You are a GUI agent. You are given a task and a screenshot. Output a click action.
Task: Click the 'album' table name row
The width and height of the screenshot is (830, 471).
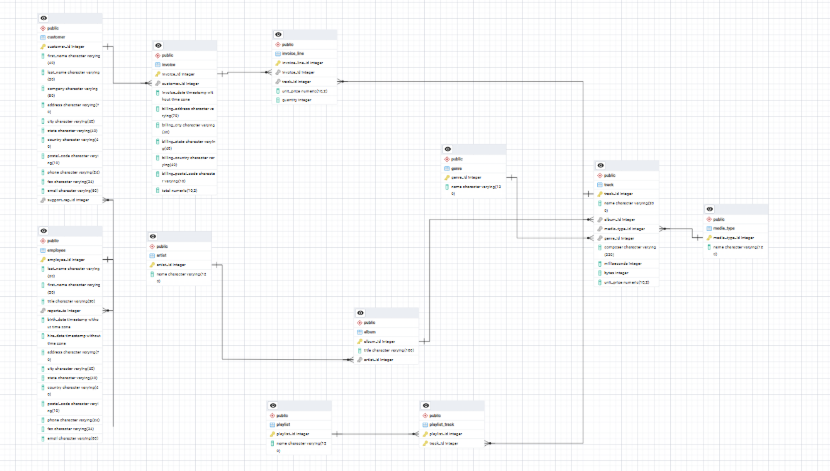point(386,332)
